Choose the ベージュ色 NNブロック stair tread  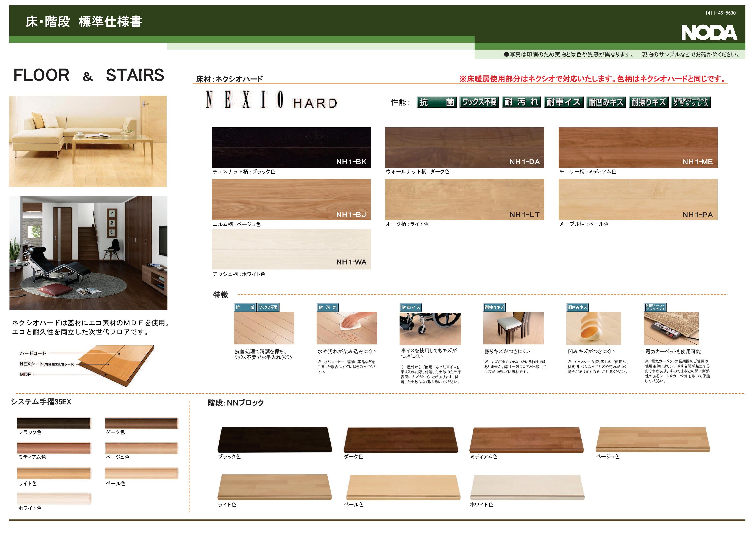coord(653,440)
